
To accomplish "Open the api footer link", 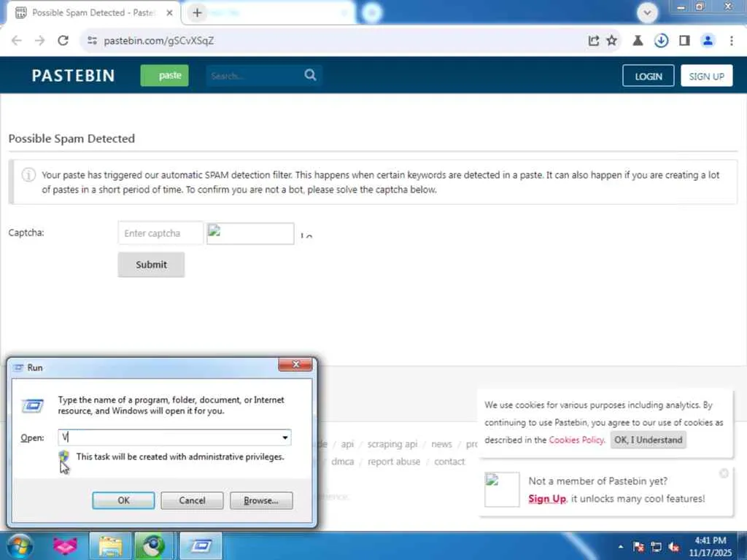I will coord(347,444).
